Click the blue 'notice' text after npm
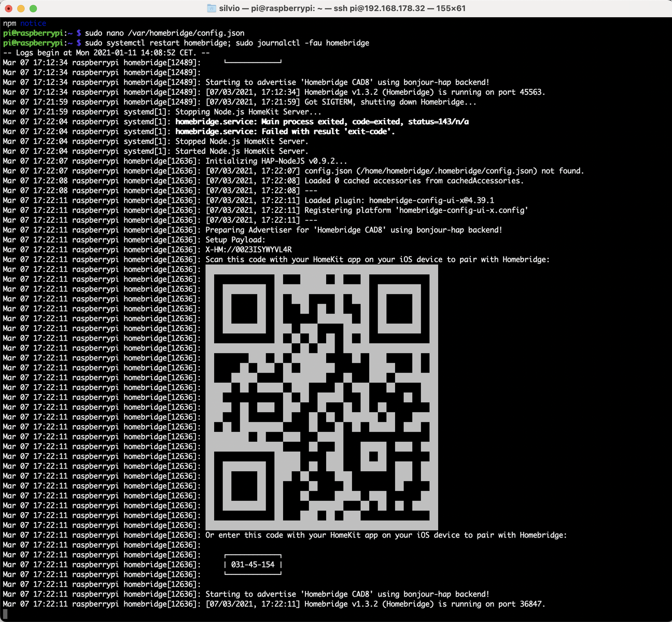Screen dimensions: 672x622 point(33,23)
